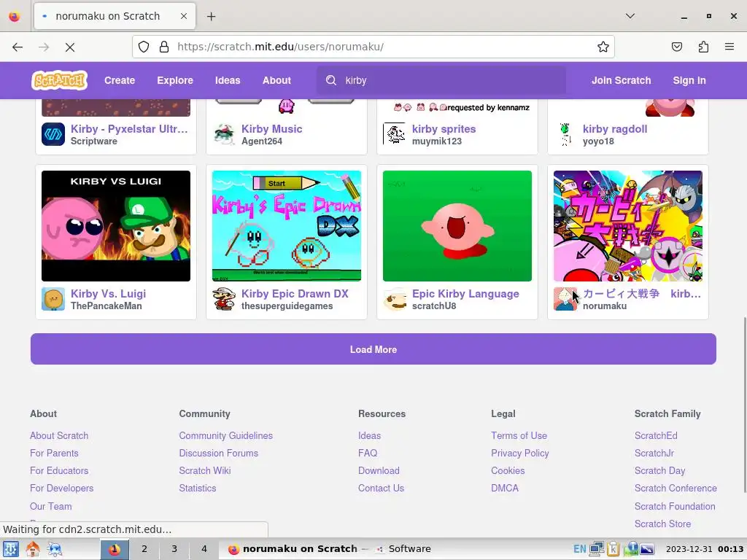This screenshot has width=747, height=560.
Task: Open the Ideas navigation item
Action: tap(228, 80)
